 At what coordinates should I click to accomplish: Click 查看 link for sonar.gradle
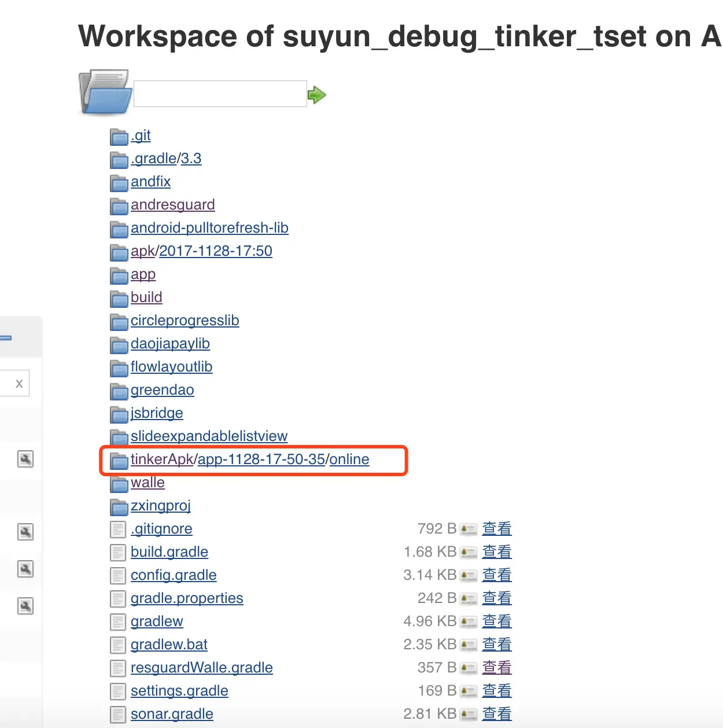[x=497, y=714]
